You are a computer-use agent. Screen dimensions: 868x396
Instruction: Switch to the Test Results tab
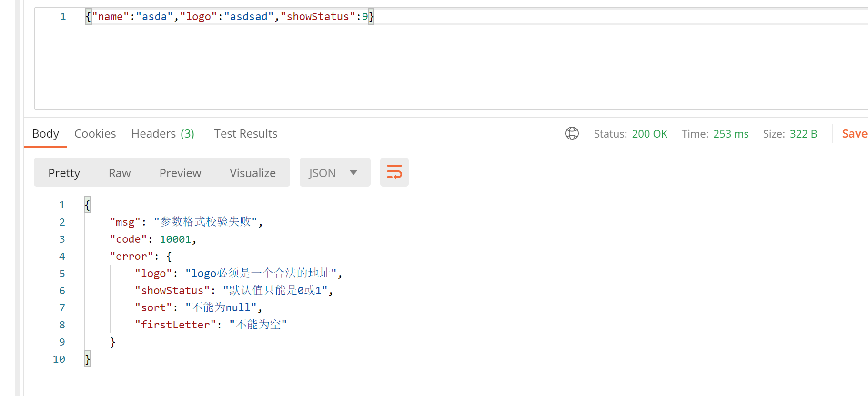point(246,134)
